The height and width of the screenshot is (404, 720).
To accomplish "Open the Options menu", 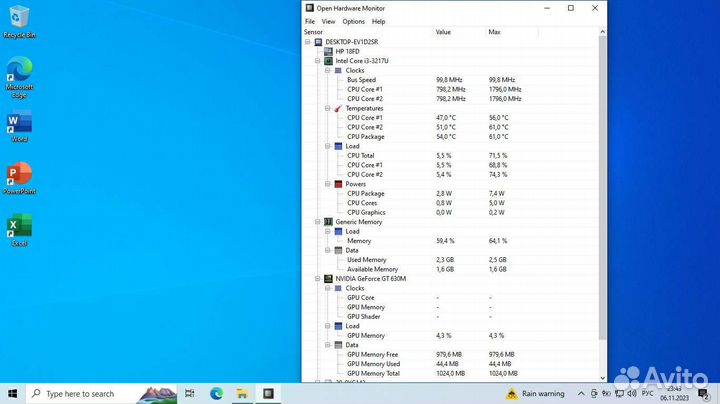I will tap(354, 22).
